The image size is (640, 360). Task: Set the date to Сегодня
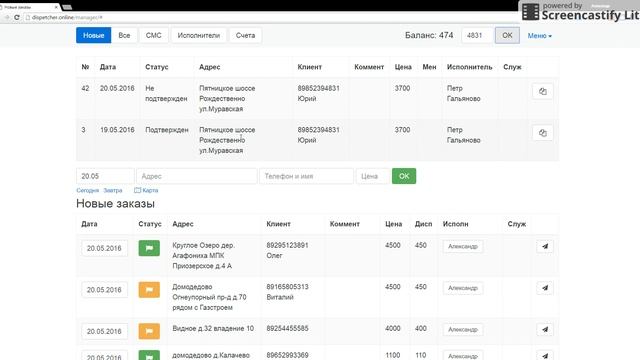87,190
